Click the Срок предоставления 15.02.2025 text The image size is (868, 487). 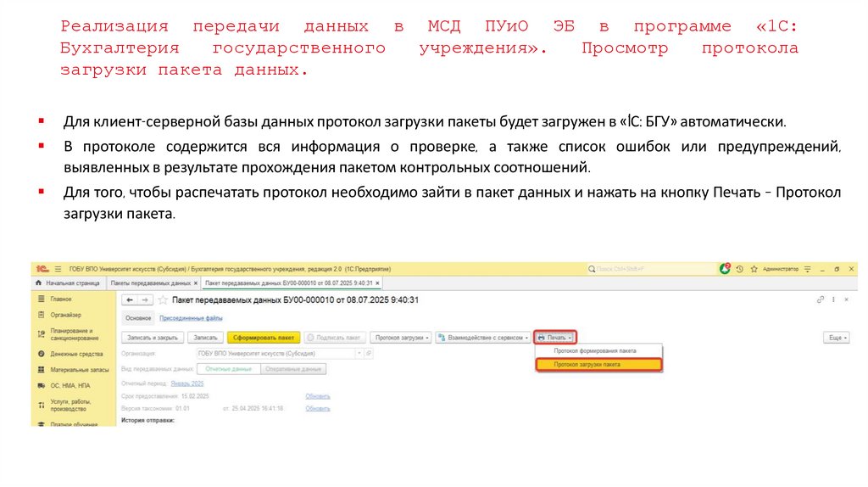point(165,396)
